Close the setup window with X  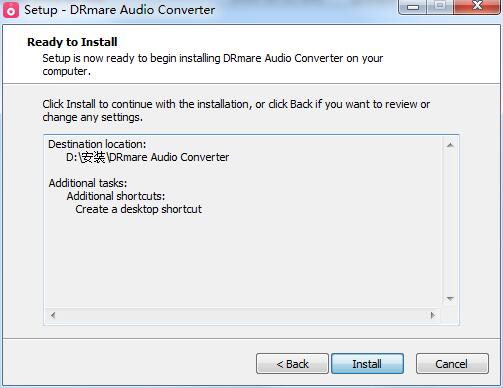(477, 7)
